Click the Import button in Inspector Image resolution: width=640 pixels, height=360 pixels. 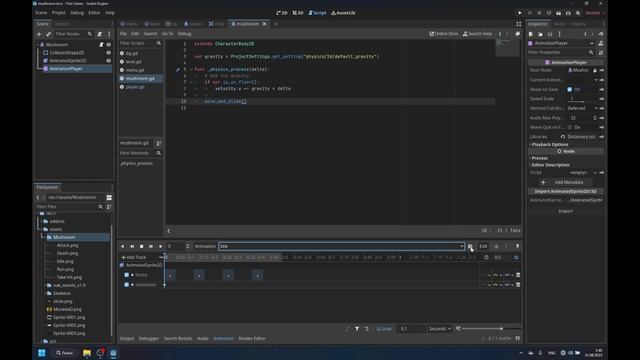[566, 211]
